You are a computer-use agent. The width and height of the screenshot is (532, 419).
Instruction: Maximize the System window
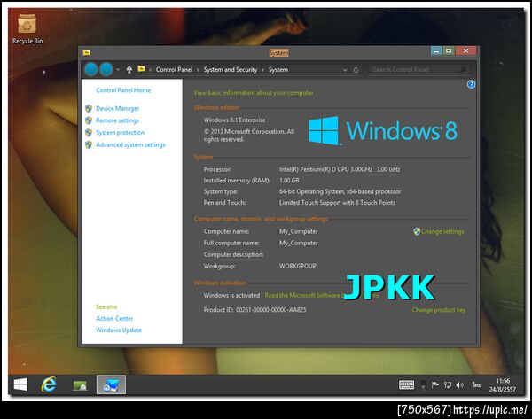pos(449,50)
